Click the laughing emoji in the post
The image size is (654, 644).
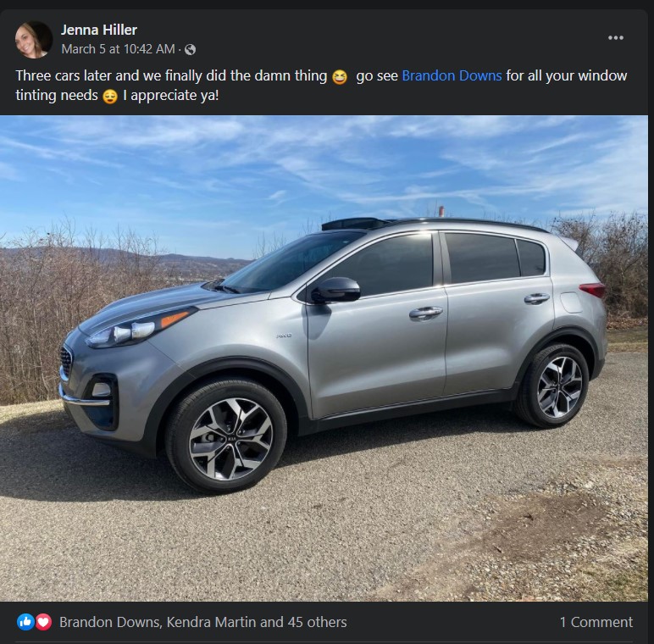340,77
